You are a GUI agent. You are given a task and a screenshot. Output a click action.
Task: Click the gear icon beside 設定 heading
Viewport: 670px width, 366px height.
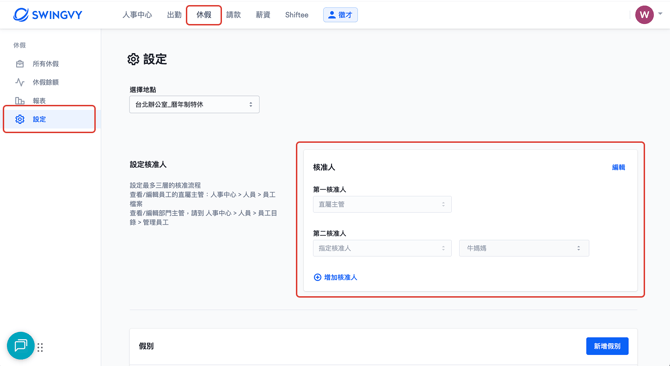133,59
